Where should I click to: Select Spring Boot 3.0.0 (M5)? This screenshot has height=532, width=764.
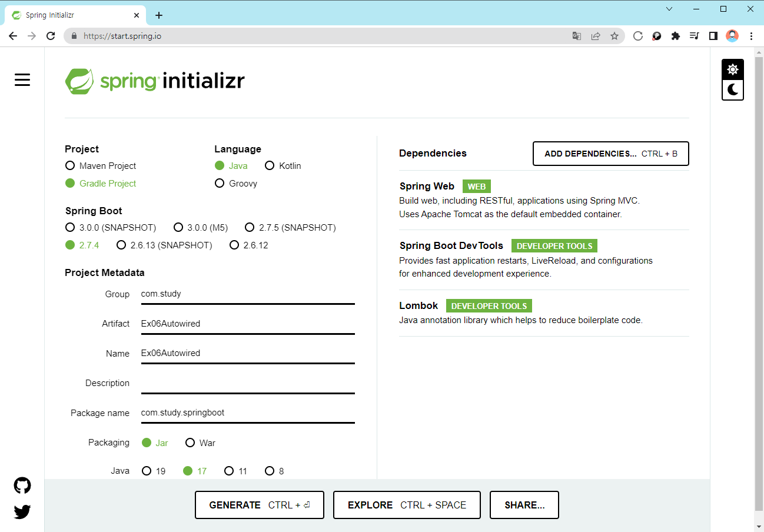[201, 228]
